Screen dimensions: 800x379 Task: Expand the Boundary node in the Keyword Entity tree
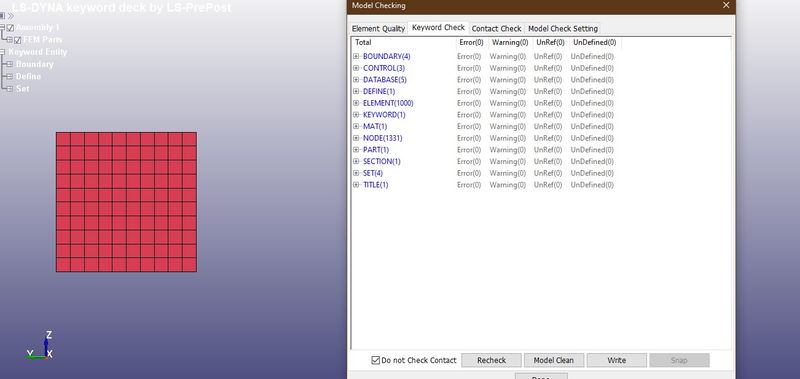point(9,64)
